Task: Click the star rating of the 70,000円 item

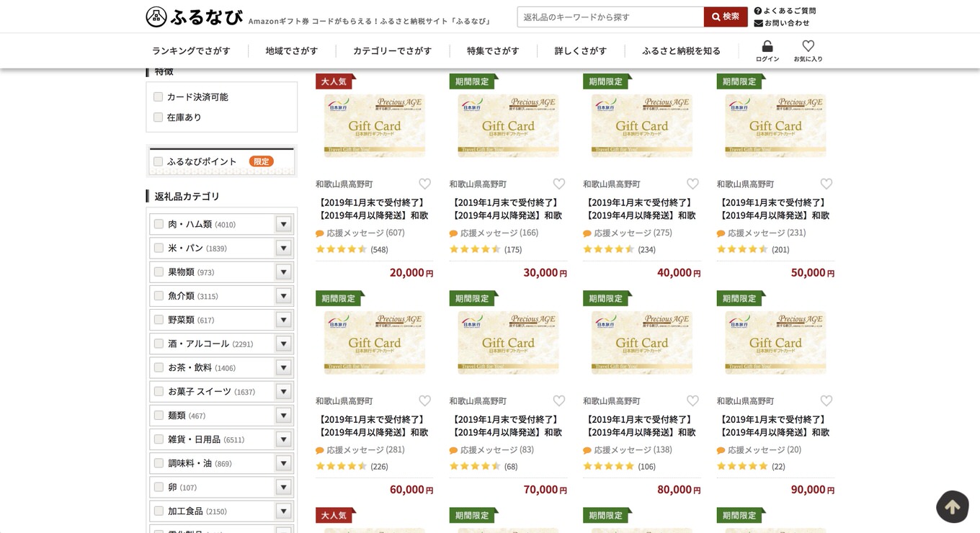Action: [476, 466]
